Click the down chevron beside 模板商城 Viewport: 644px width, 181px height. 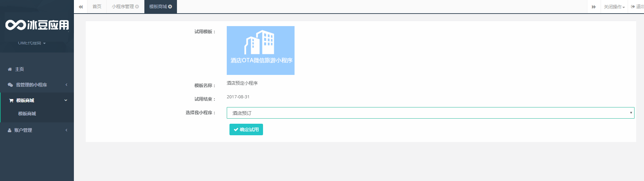pos(66,100)
